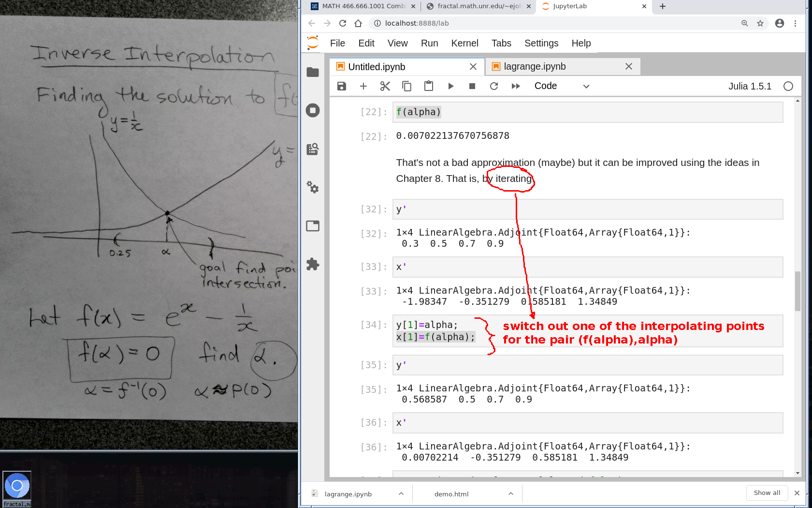Save the notebook with the disk icon
812x508 pixels.
click(x=342, y=86)
